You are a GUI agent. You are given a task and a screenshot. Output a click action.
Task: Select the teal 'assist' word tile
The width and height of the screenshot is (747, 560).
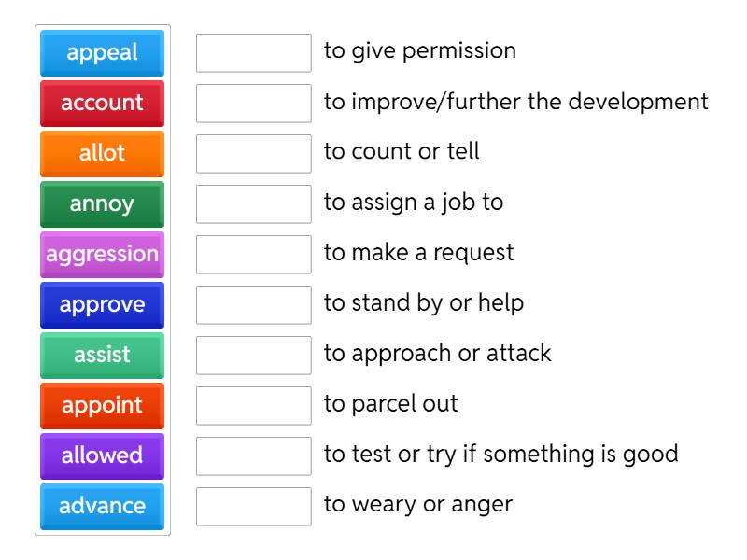pos(102,355)
